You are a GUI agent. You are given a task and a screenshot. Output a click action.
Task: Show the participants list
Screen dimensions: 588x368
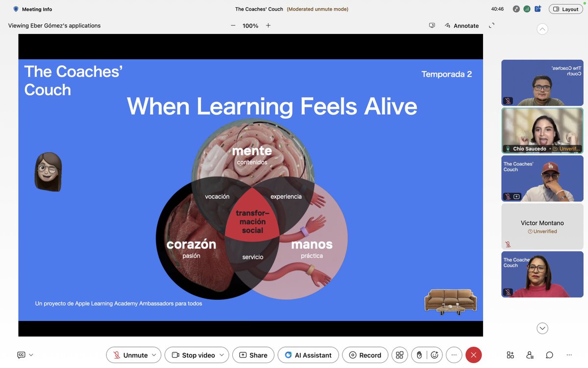pos(530,355)
